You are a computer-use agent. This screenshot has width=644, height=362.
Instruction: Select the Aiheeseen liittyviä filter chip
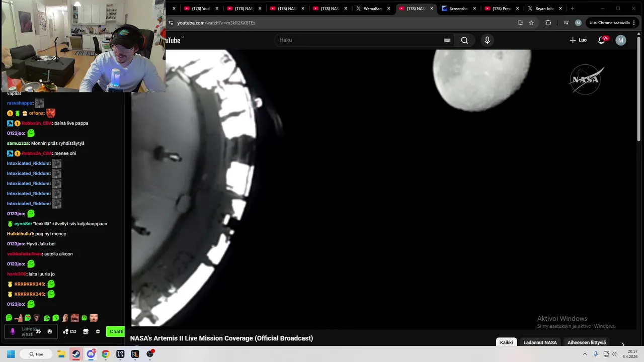[587, 342]
